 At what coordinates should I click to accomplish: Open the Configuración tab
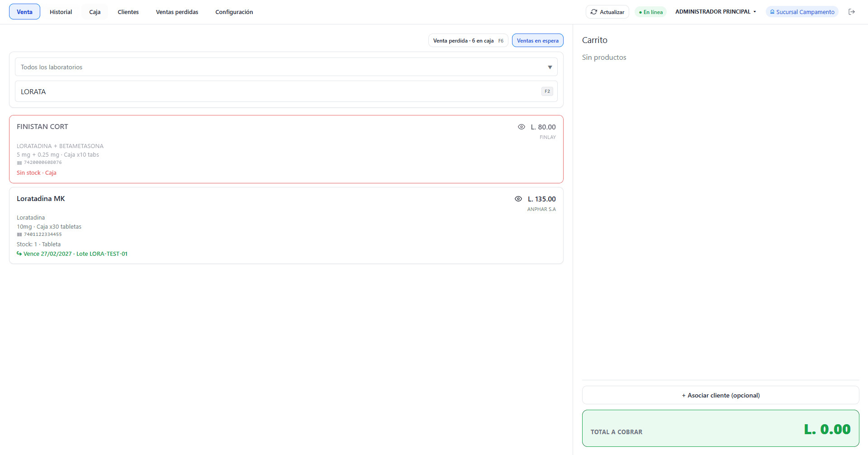pyautogui.click(x=234, y=12)
